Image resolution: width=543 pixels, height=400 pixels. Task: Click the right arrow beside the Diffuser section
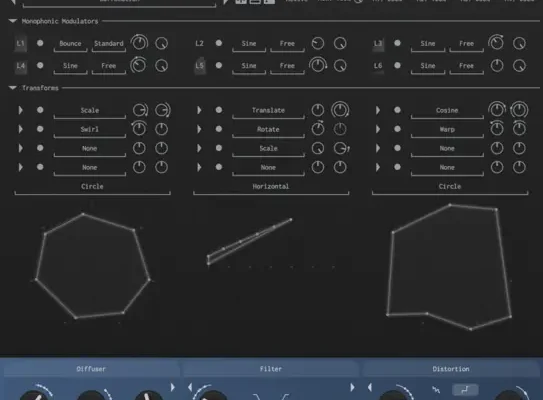coord(172,387)
